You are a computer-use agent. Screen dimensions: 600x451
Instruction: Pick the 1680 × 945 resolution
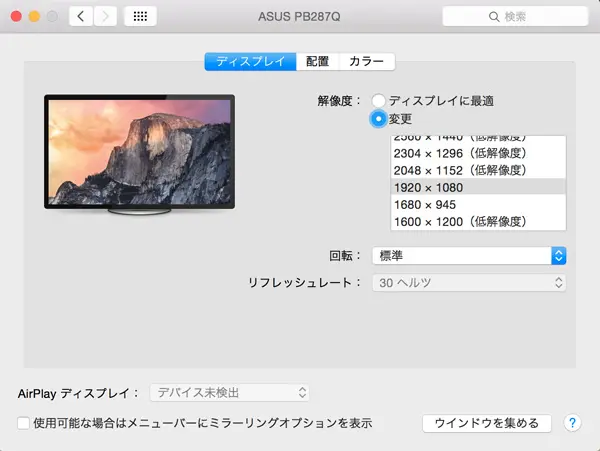(478, 205)
